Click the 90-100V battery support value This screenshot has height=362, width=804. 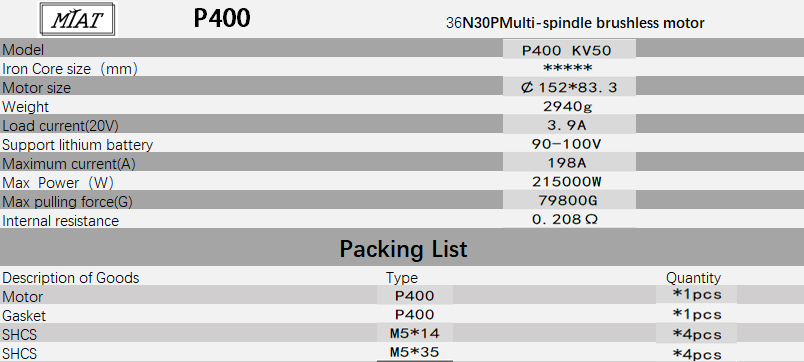567,145
